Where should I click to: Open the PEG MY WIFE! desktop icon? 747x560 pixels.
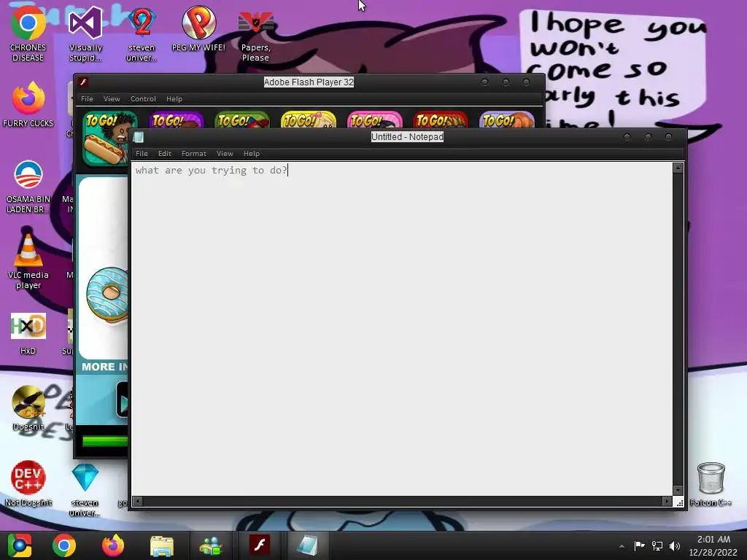[x=198, y=28]
